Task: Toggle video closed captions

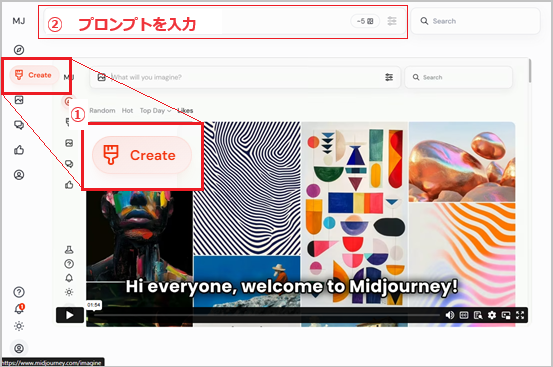Action: [x=464, y=315]
